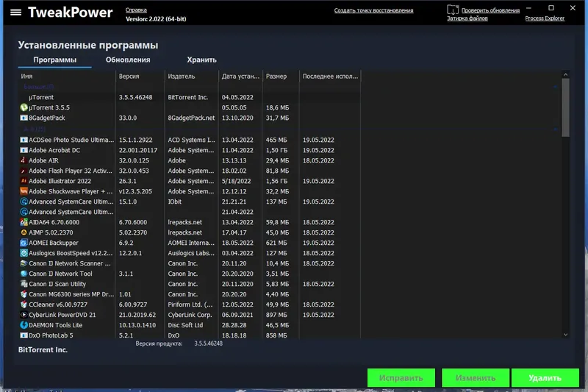Click Создать точку восстановления link

tap(373, 10)
